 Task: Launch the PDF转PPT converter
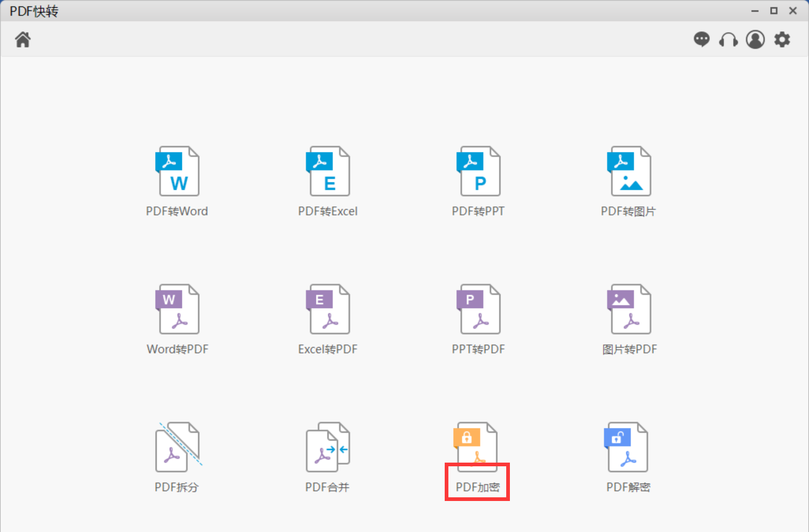478,171
